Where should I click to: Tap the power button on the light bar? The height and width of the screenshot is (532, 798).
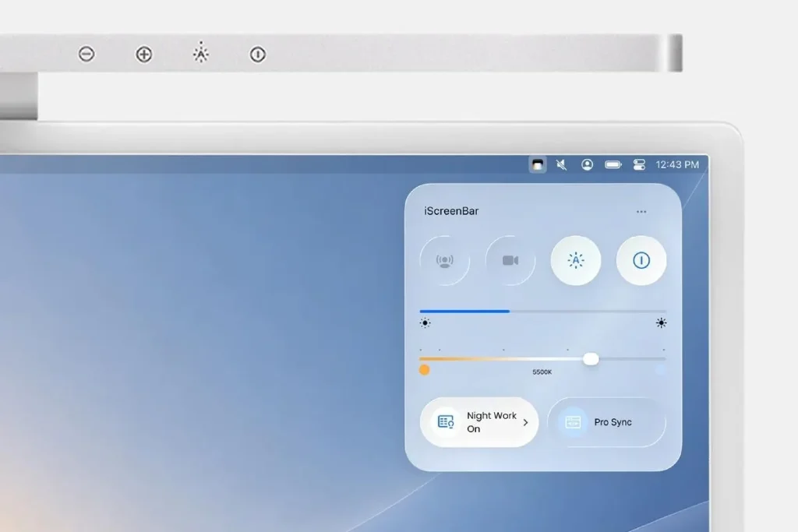pyautogui.click(x=257, y=54)
